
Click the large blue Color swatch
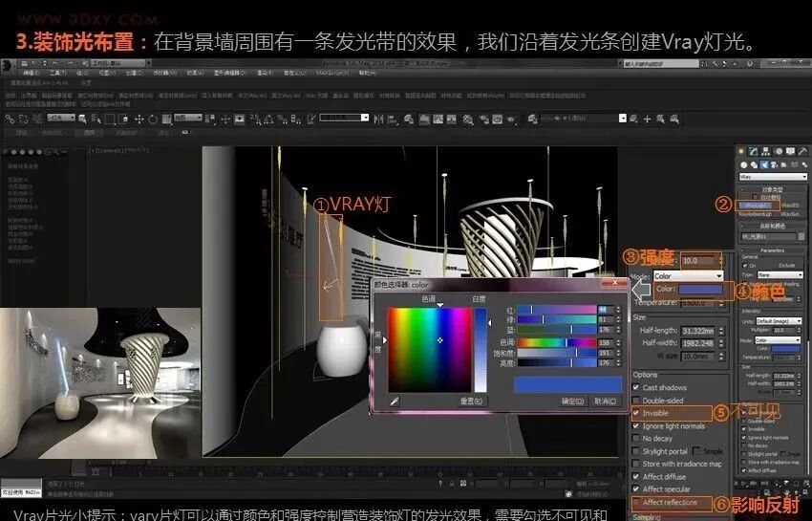tap(700, 290)
